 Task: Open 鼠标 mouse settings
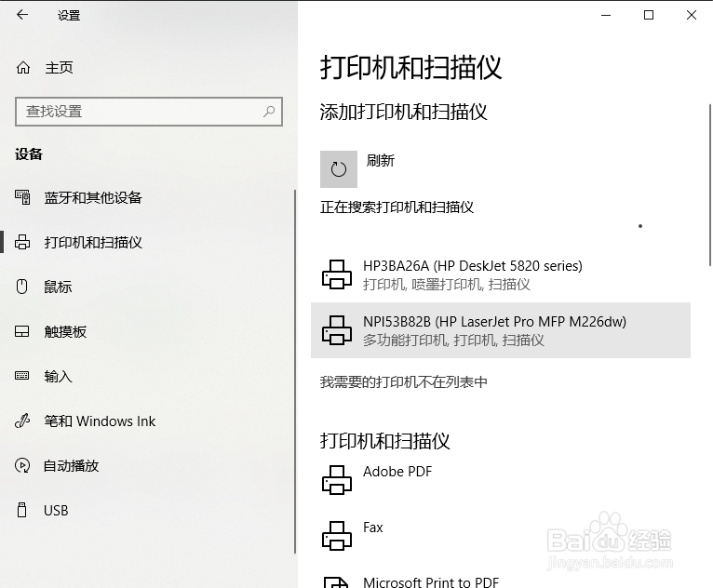coord(58,287)
